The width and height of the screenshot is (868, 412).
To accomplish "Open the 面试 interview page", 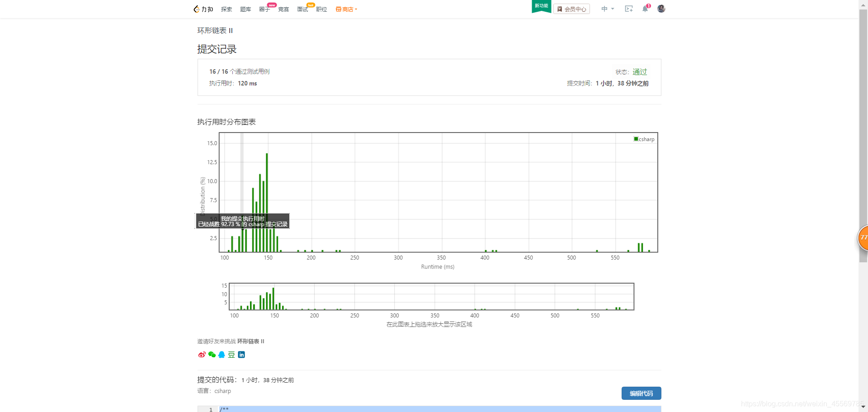I will click(302, 9).
